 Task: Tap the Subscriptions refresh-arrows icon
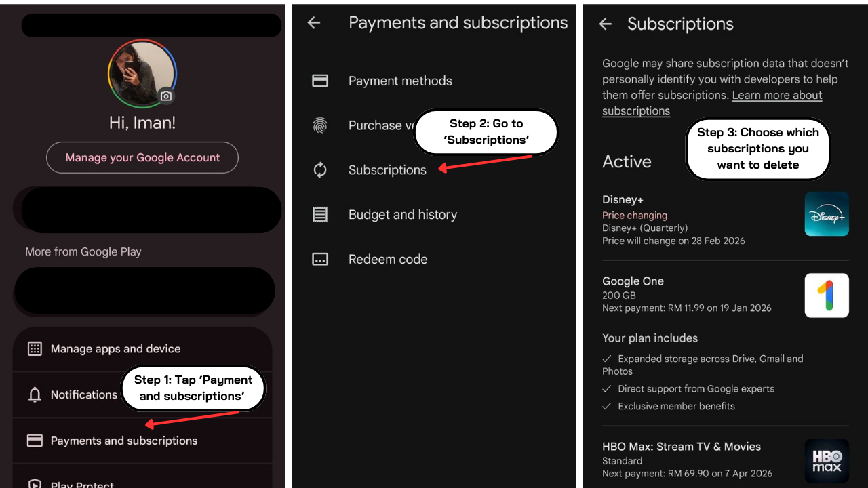coord(320,170)
